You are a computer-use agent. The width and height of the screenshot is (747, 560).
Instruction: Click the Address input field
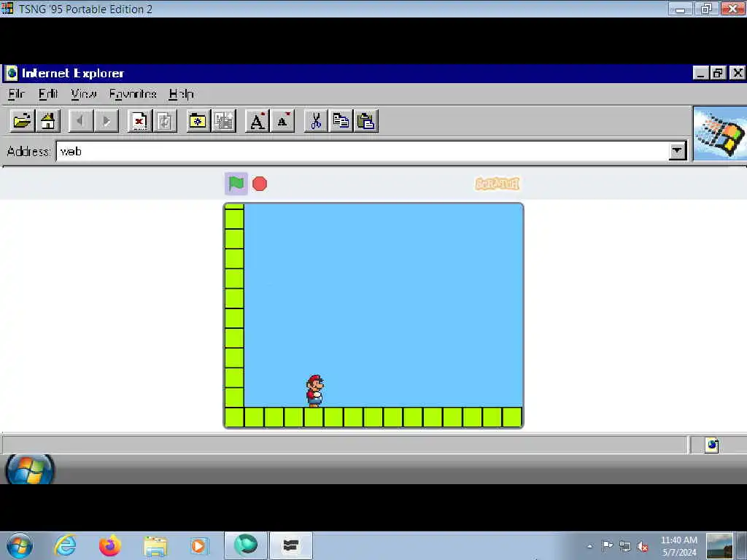click(x=362, y=152)
